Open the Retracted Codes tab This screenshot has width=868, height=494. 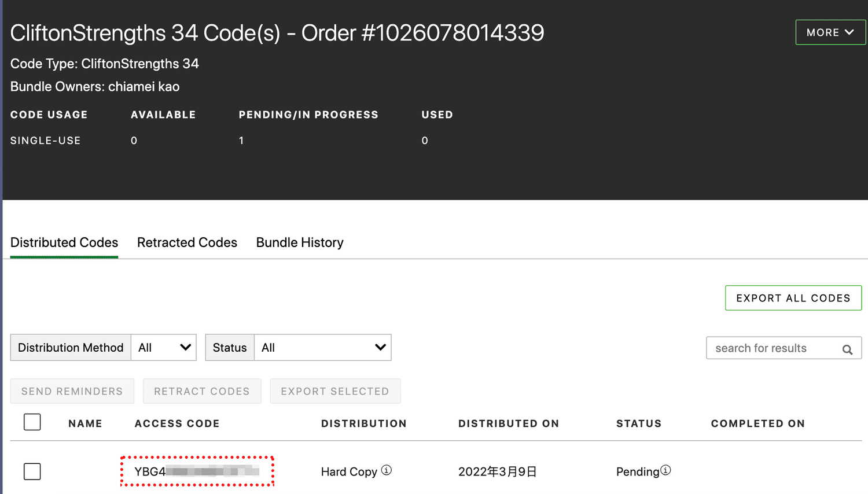[187, 242]
